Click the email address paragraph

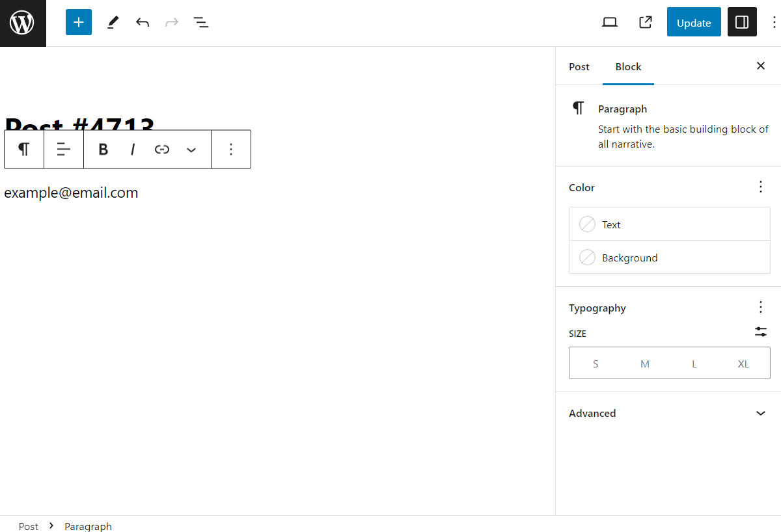point(71,193)
